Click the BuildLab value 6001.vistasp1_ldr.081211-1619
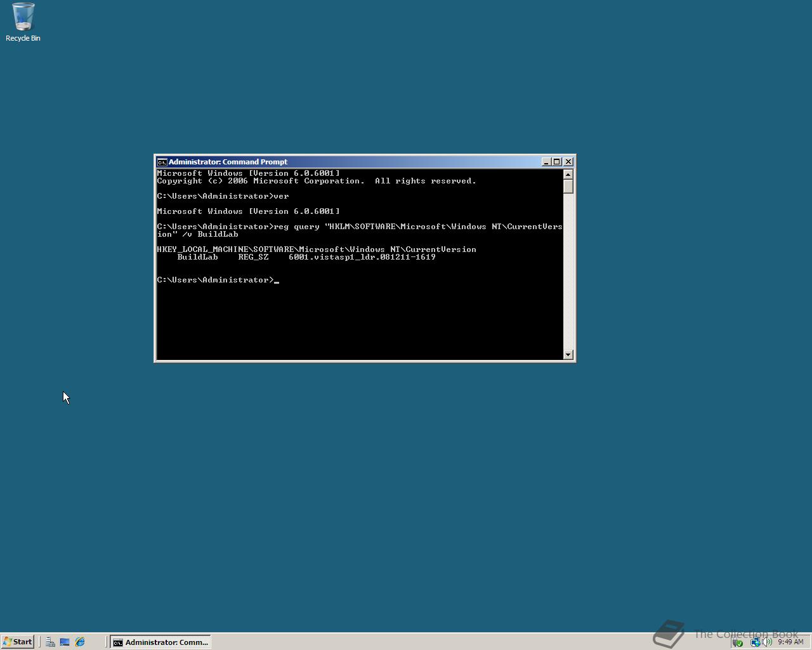Image resolution: width=812 pixels, height=650 pixels. [x=362, y=257]
